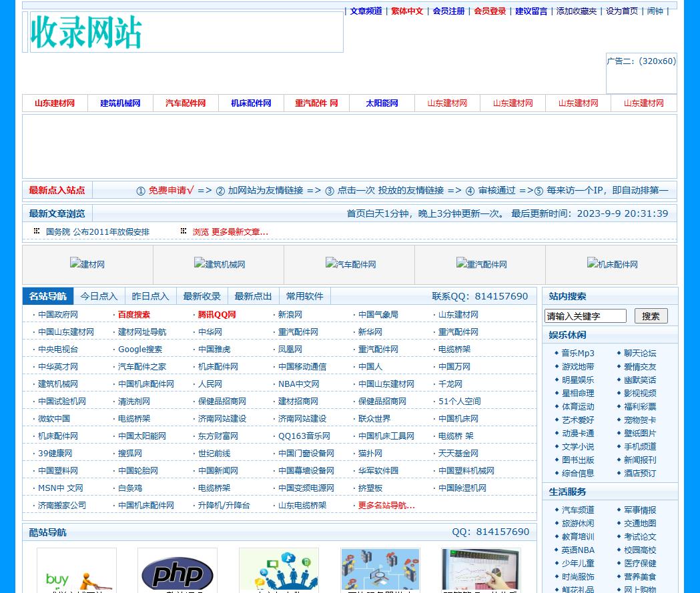Open article 国务院 公布2011年放假安排
This screenshot has height=593, width=700.
98,232
